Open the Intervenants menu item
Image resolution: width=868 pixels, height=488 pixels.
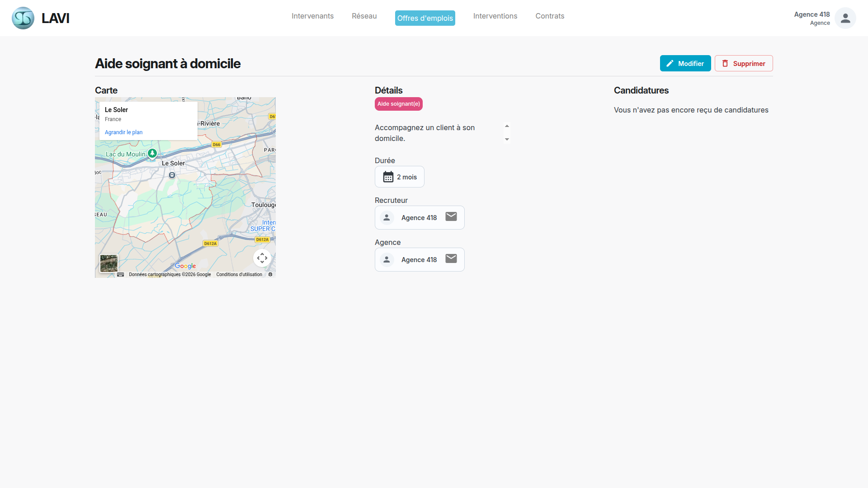point(312,16)
